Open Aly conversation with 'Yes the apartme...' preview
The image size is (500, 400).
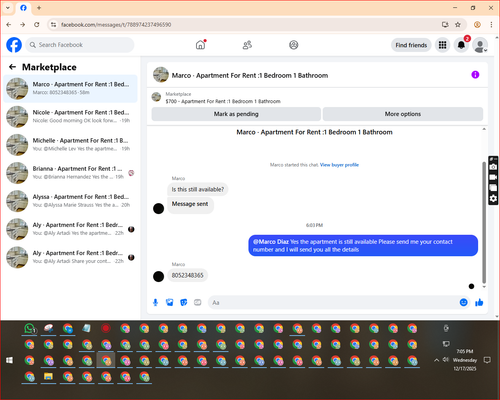[70, 229]
